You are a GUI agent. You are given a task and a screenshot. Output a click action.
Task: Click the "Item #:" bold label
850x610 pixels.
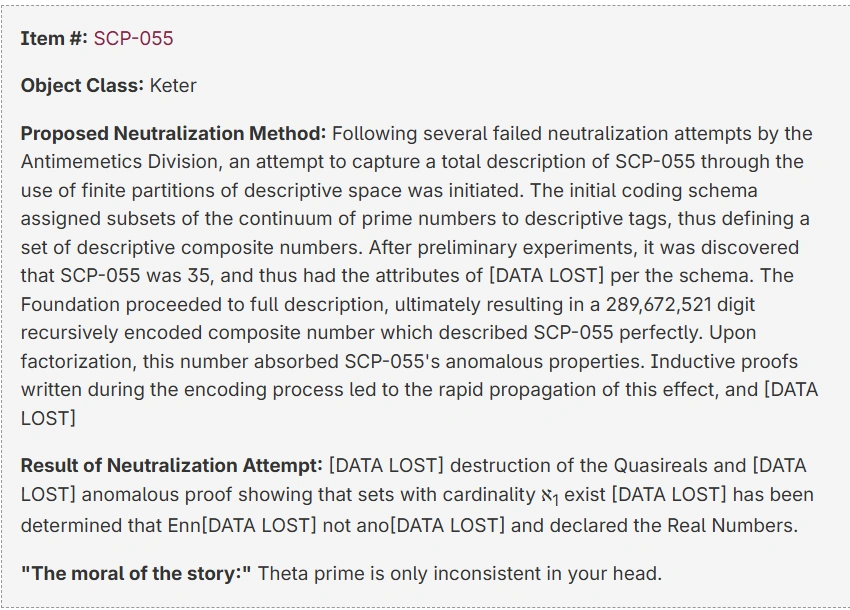point(54,38)
